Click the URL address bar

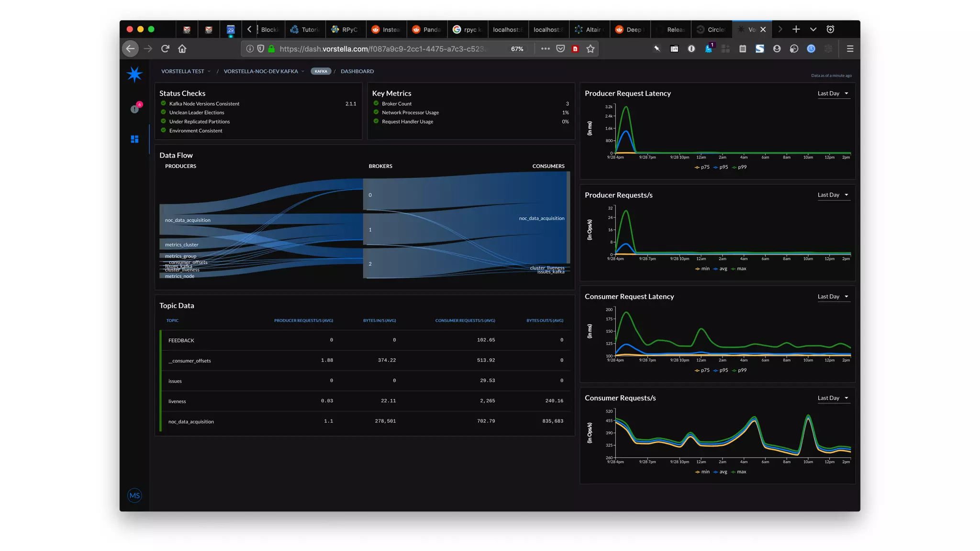[382, 49]
